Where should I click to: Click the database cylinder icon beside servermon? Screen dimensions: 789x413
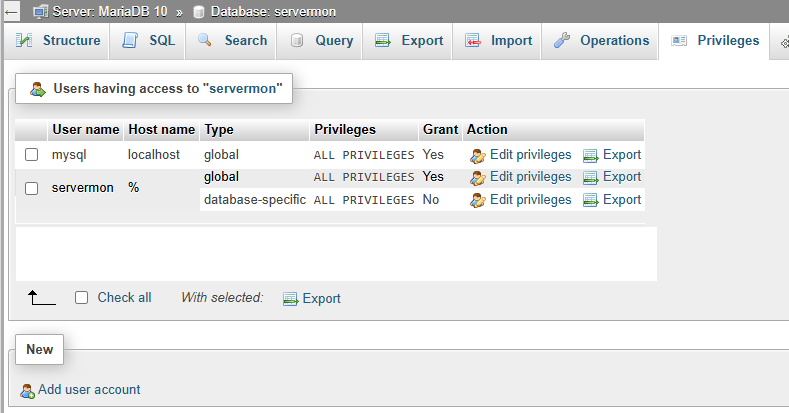click(199, 12)
